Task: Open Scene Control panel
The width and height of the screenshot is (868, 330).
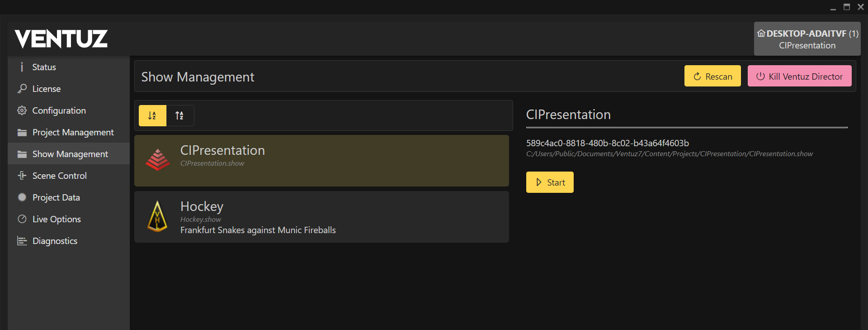Action: (59, 176)
